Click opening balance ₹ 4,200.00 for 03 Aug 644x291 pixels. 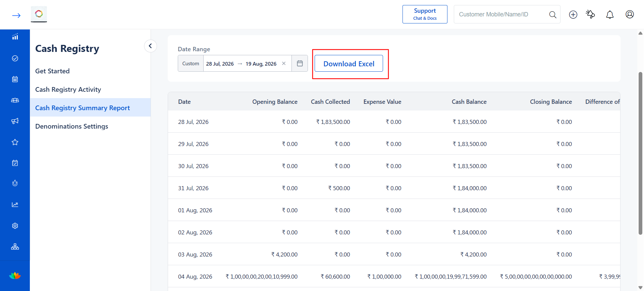(x=284, y=254)
